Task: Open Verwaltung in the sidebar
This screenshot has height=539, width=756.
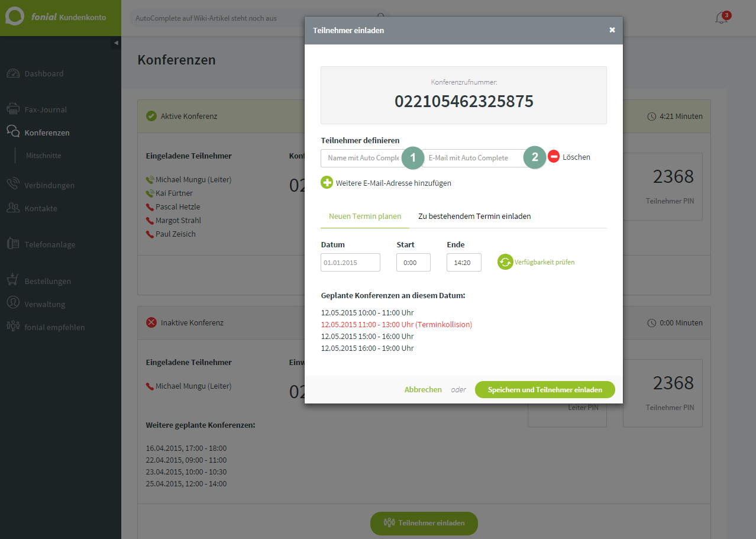Action: (x=45, y=304)
